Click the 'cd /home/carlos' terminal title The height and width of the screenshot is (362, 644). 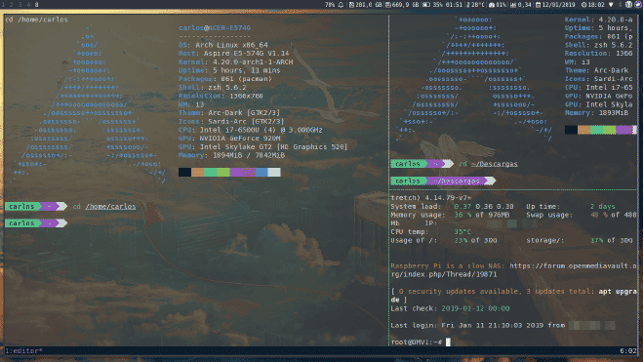click(36, 20)
